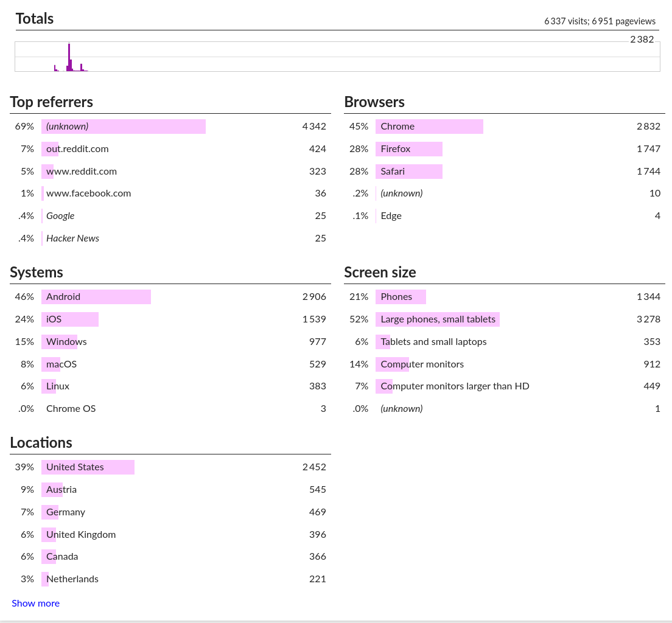Expand the Android system row
Image resolution: width=672 pixels, height=623 pixels.
[63, 297]
